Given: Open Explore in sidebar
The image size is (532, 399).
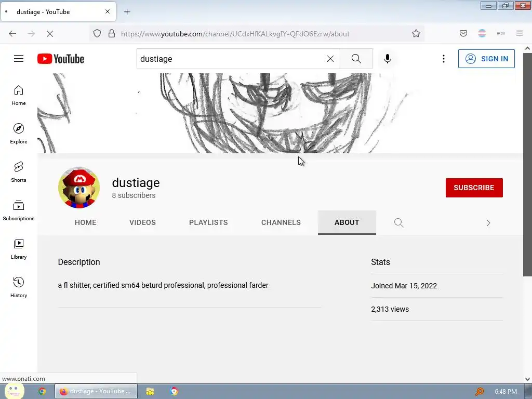Looking at the screenshot, I should (x=19, y=134).
